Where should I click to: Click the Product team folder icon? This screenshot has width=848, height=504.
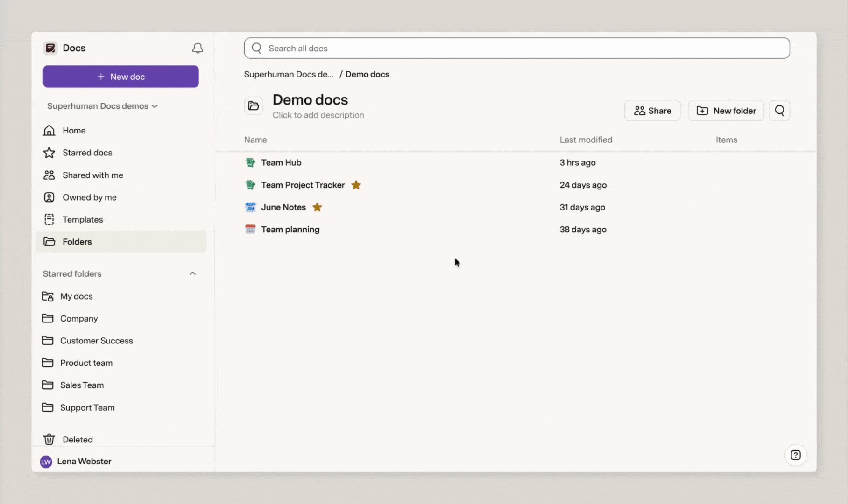[48, 363]
